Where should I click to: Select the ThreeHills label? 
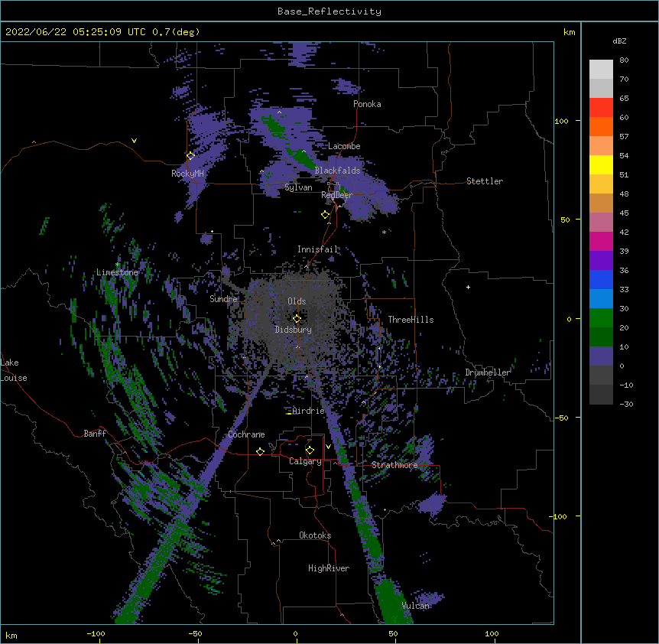[411, 320]
